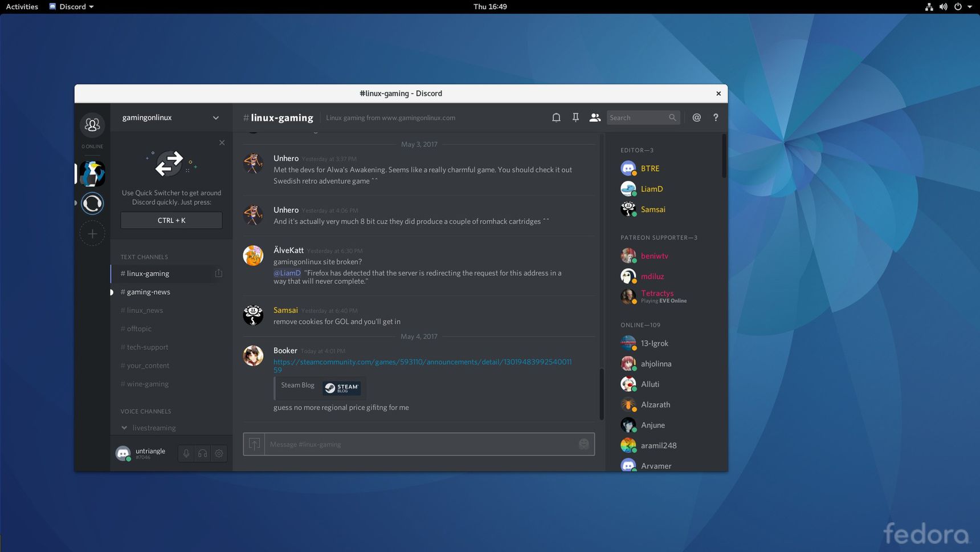Click the Message #linux-gaming input field
Screen dimensions: 980x552
[x=420, y=444]
